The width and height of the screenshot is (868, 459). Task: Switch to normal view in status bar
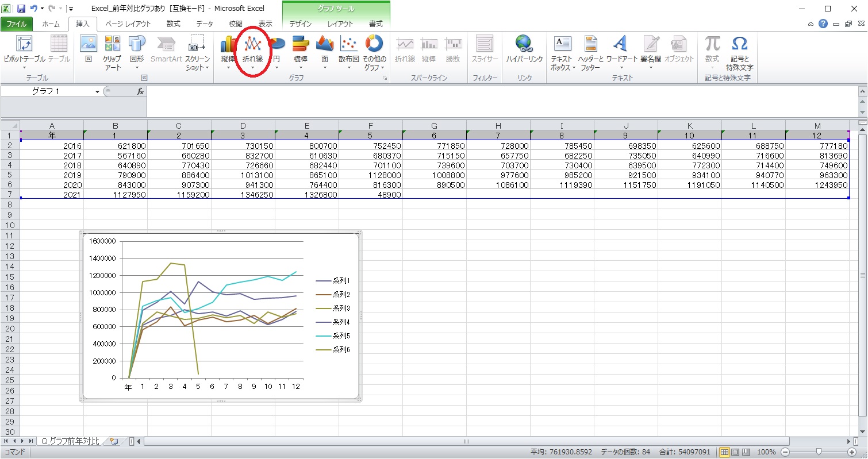click(x=724, y=452)
